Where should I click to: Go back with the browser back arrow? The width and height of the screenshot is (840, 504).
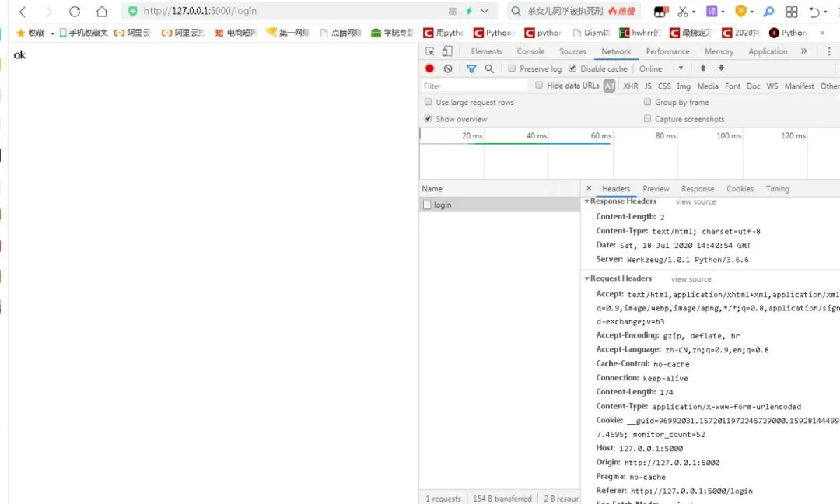tap(23, 11)
